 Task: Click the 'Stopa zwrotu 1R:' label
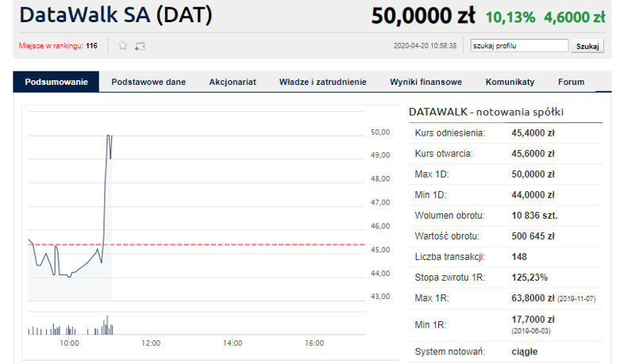coord(449,278)
